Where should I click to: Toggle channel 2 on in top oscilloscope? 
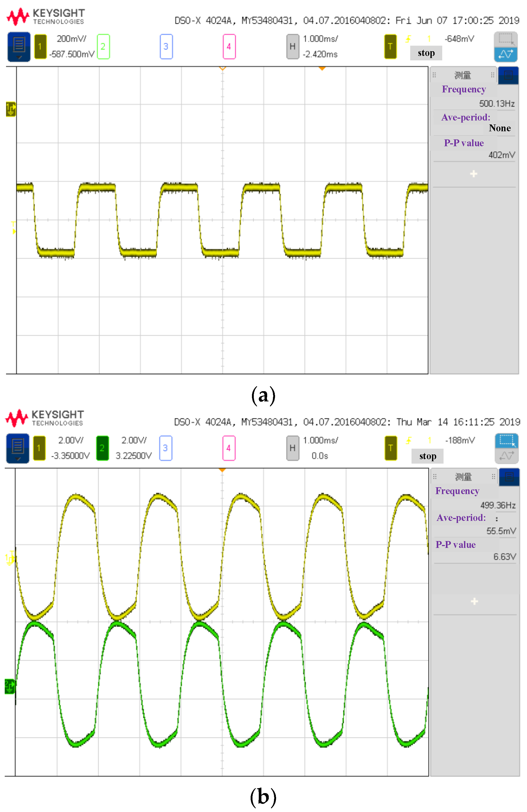[103, 46]
